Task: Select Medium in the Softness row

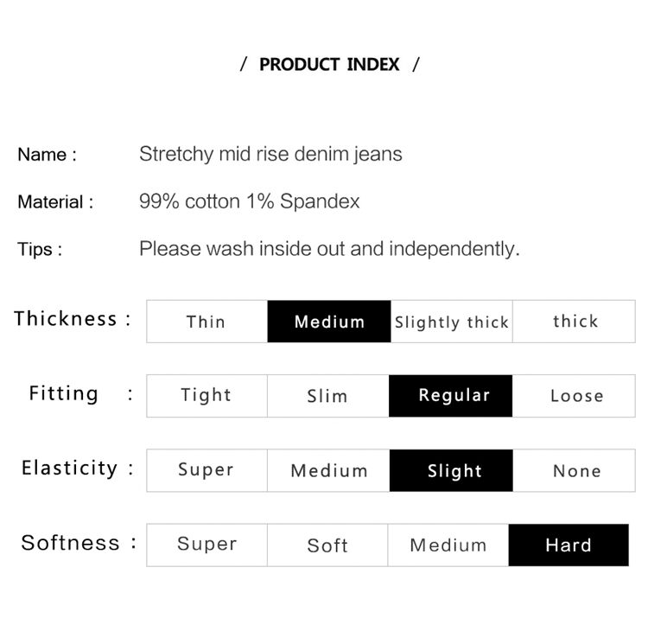Action: pyautogui.click(x=448, y=545)
